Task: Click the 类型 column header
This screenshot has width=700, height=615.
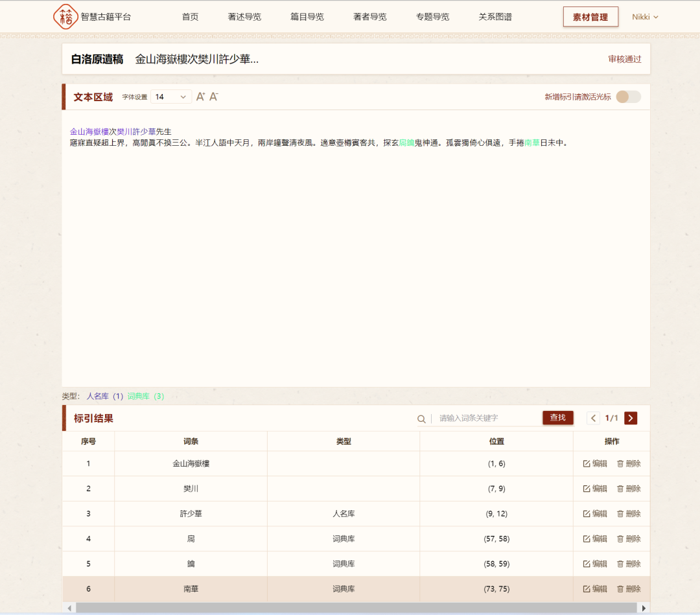Action: coord(344,441)
